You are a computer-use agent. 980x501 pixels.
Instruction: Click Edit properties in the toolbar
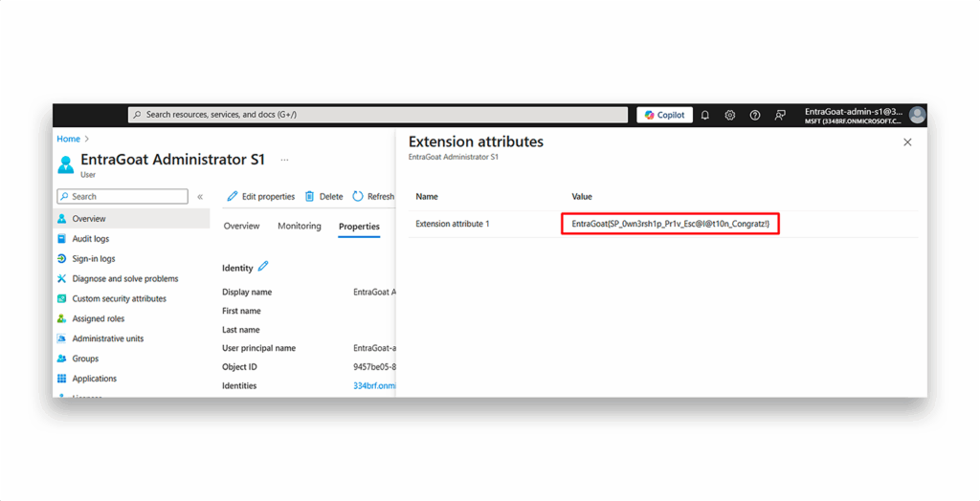click(x=260, y=196)
